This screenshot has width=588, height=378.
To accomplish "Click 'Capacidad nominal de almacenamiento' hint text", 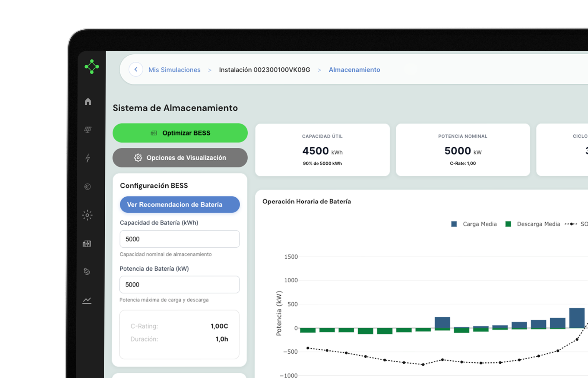I will coord(166,254).
